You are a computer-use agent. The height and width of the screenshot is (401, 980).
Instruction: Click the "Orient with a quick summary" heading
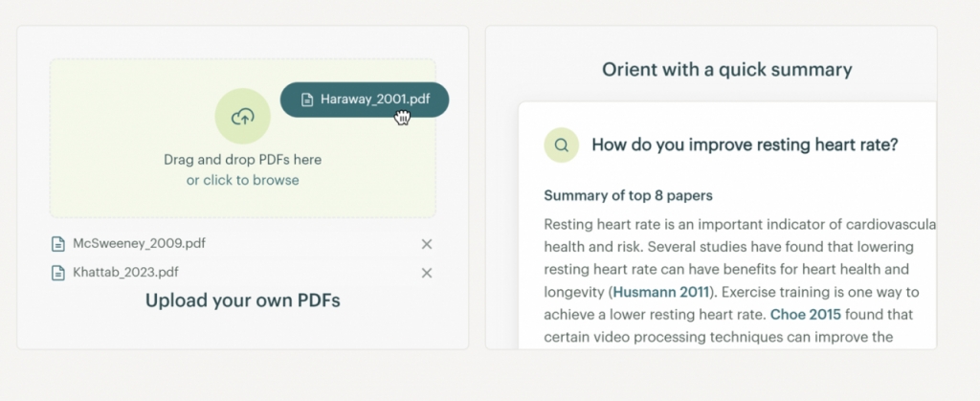[x=726, y=70]
